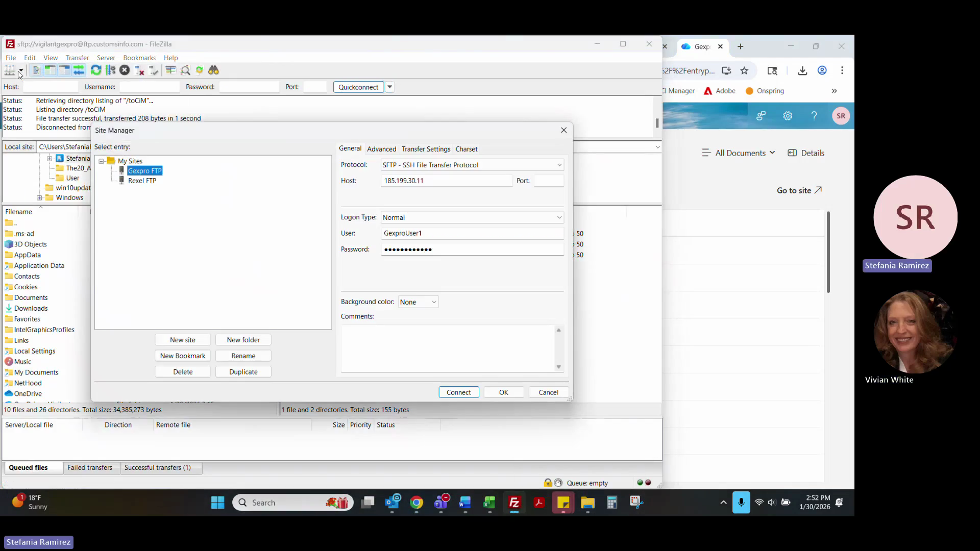Select the Rexel FTP site entry
Screen dimensions: 980x551
click(142, 181)
